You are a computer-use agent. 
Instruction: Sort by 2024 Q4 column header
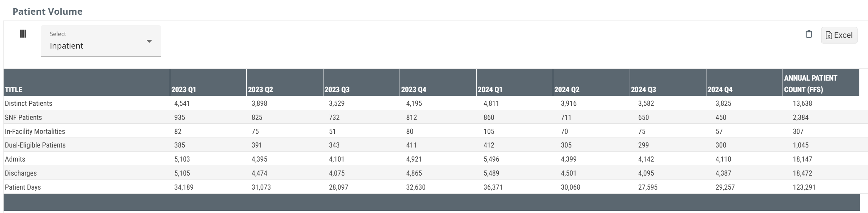point(720,90)
